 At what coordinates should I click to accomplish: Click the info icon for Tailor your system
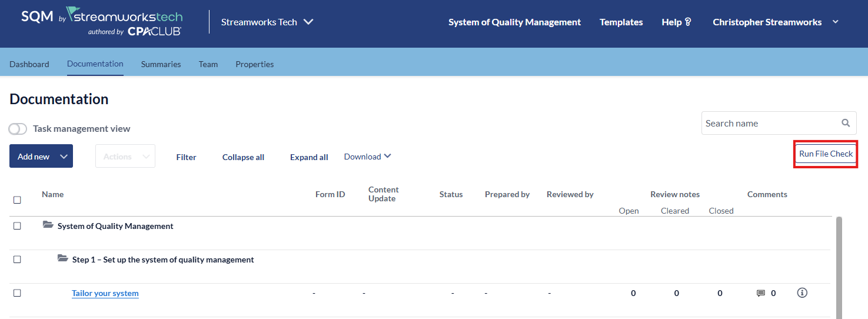802,293
